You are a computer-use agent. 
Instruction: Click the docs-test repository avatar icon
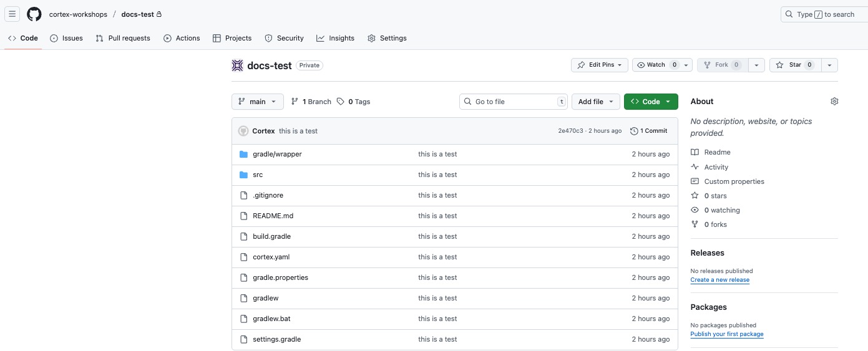coord(237,65)
